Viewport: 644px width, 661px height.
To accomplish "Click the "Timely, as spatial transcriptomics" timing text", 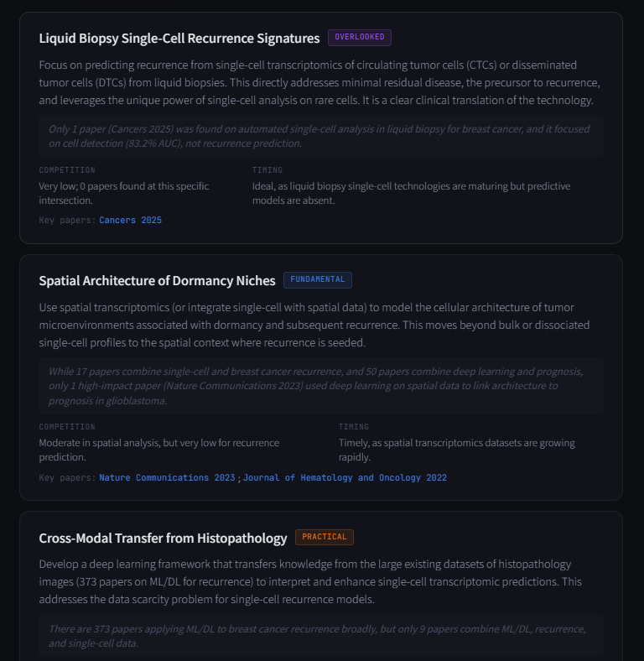I will click(456, 450).
